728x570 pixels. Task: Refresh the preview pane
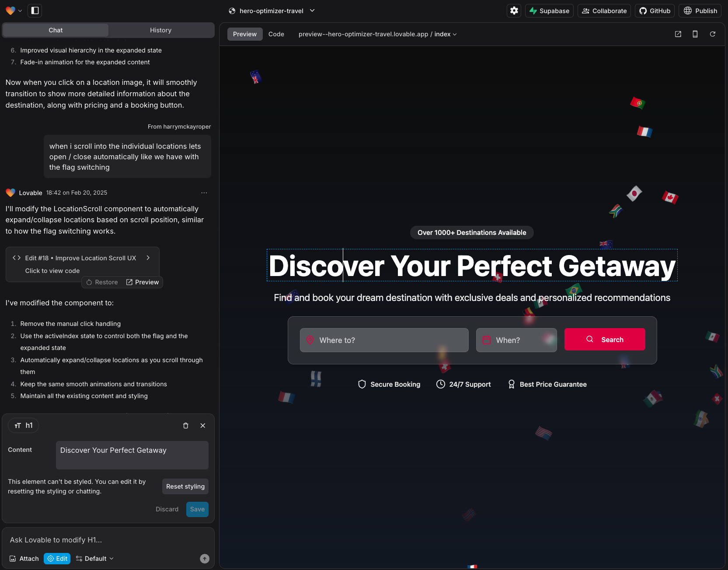pyautogui.click(x=713, y=34)
